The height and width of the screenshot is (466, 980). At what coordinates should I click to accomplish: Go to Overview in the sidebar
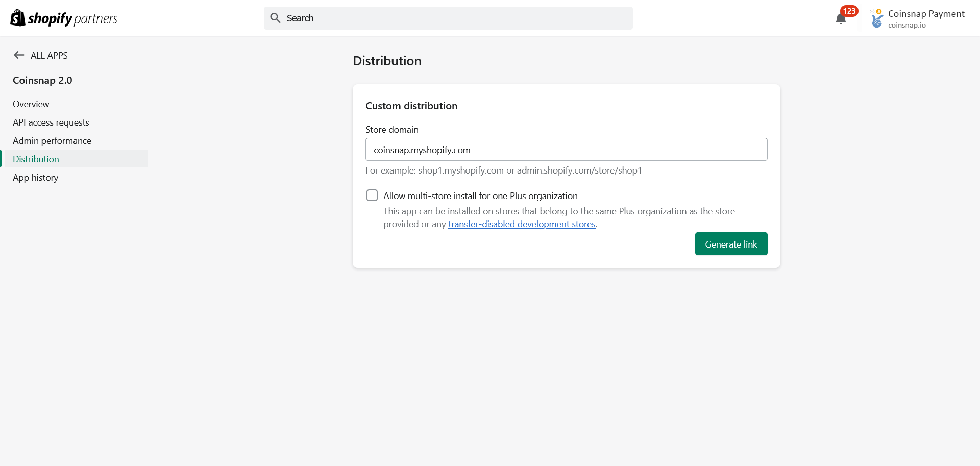coord(31,104)
